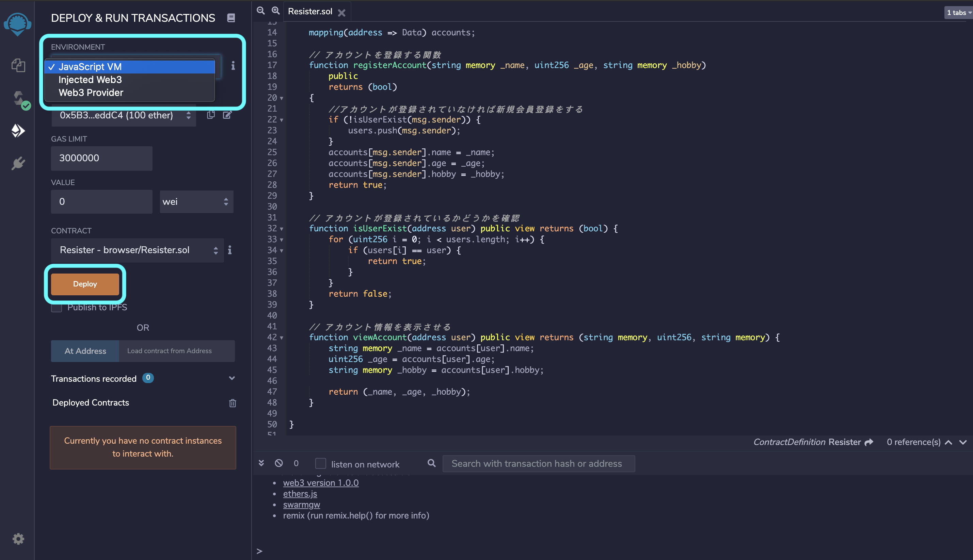Select Injected Web3 from environment list
973x560 pixels.
pyautogui.click(x=90, y=80)
